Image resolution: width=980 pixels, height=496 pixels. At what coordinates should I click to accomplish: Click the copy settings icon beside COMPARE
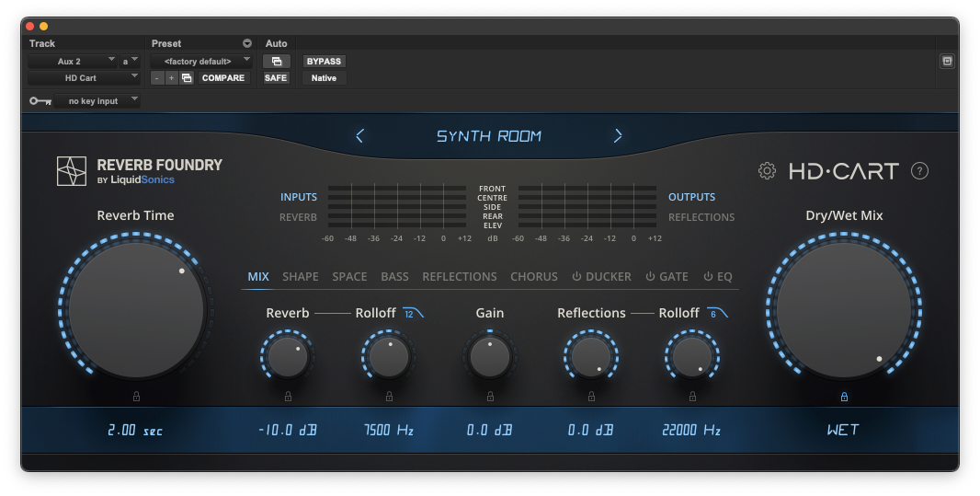187,78
